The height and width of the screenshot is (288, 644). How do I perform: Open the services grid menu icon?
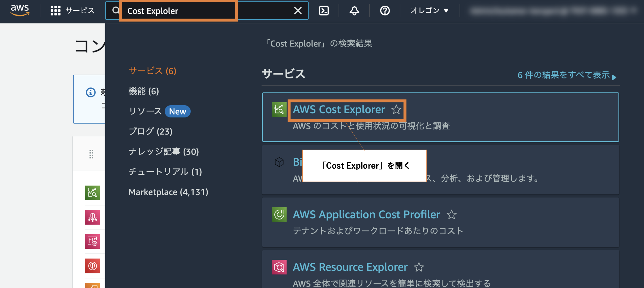[x=55, y=11]
